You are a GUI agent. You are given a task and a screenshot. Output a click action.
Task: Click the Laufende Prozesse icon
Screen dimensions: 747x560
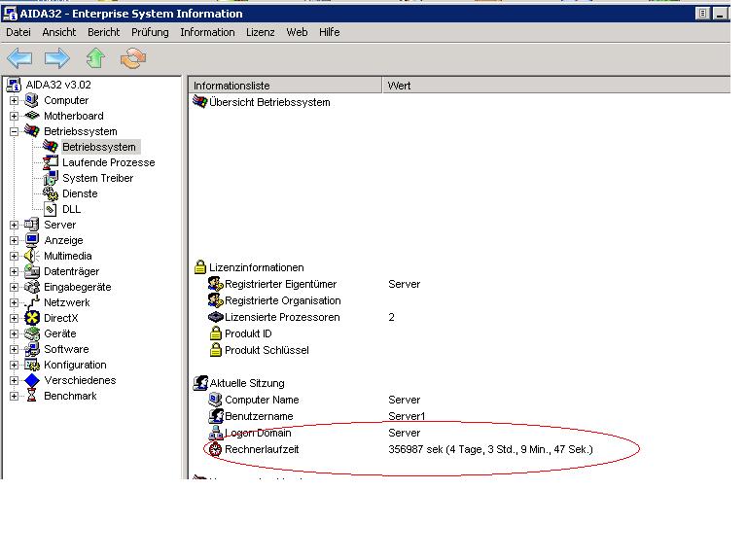coord(51,162)
